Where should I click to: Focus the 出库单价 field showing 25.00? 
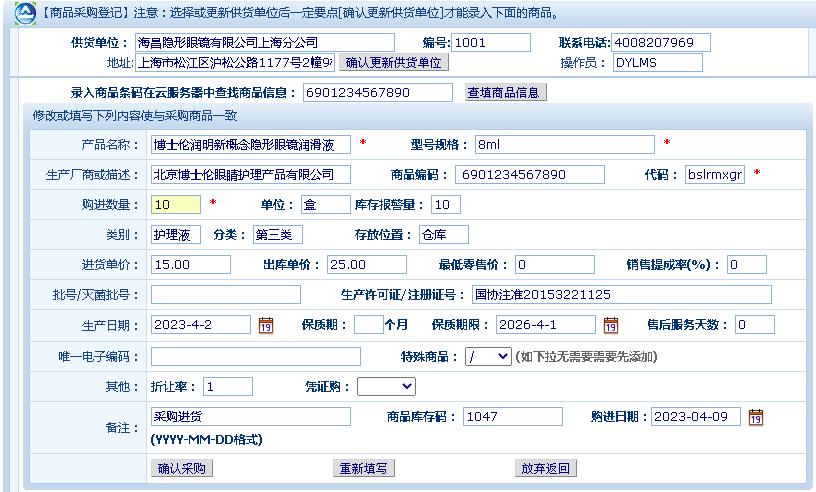point(367,264)
